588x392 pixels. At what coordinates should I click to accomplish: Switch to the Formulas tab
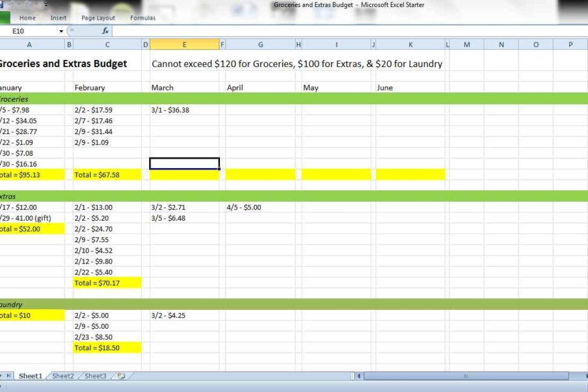coord(143,18)
